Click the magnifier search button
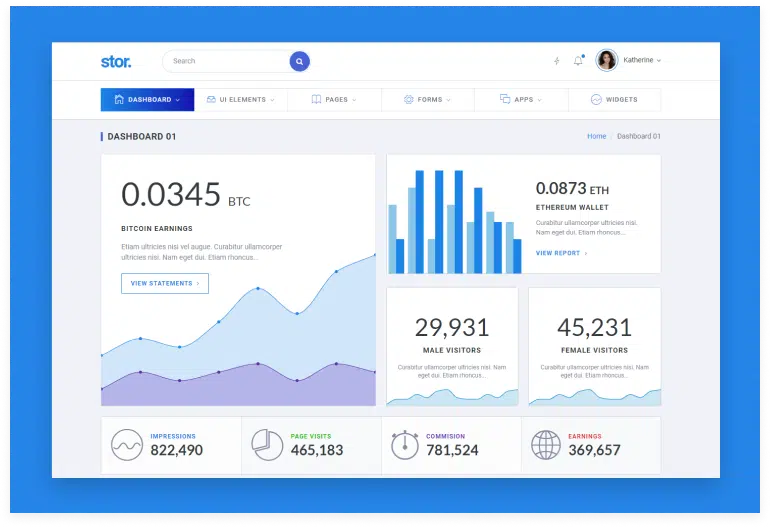Viewport: 770px width, 527px height. click(299, 61)
